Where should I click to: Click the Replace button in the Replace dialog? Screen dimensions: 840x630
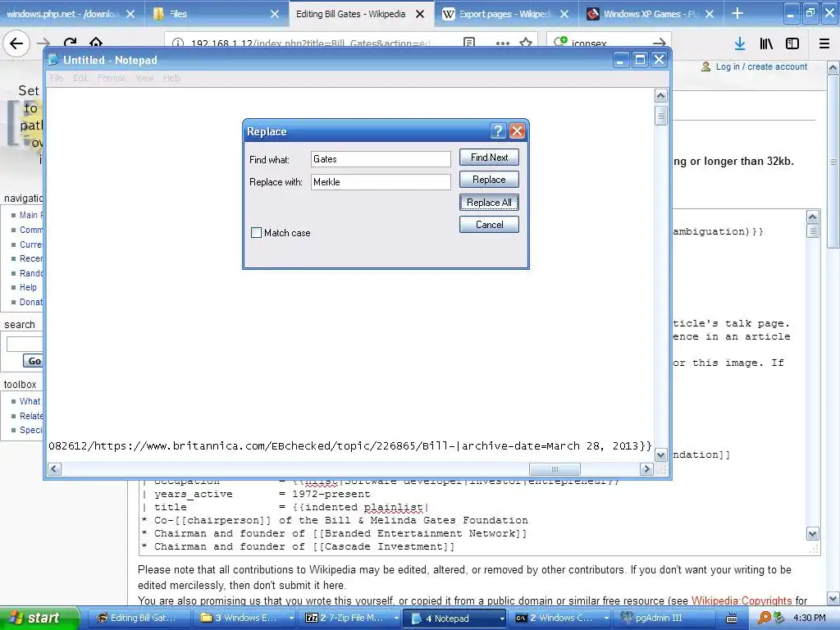click(x=489, y=180)
